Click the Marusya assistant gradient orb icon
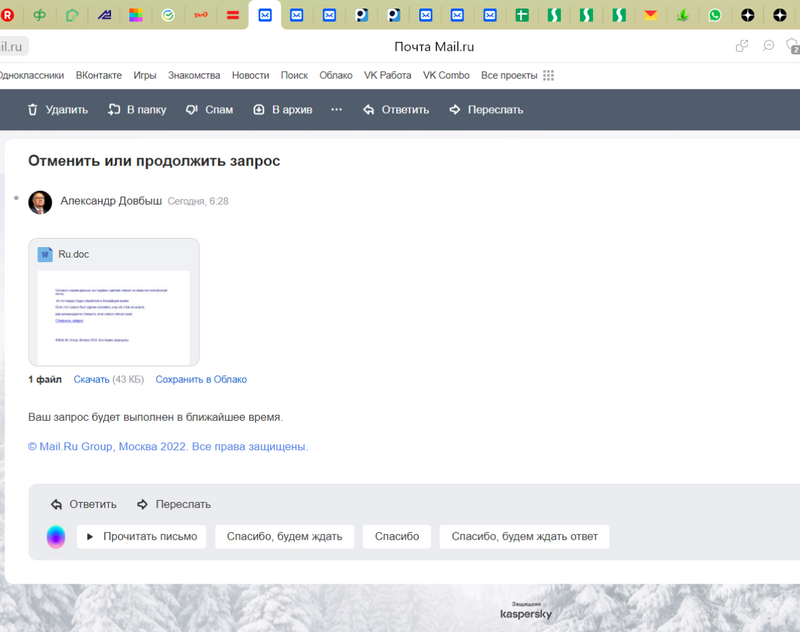The height and width of the screenshot is (632, 800). coord(56,537)
